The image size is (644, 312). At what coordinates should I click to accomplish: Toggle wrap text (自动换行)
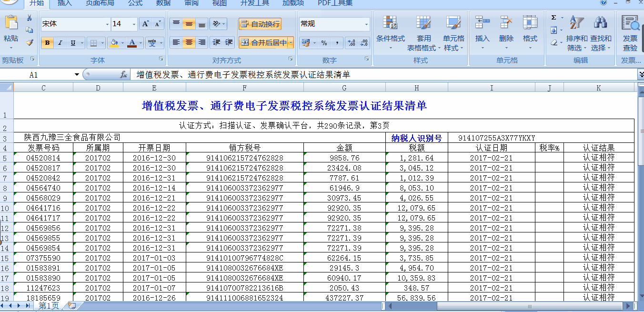click(x=260, y=24)
